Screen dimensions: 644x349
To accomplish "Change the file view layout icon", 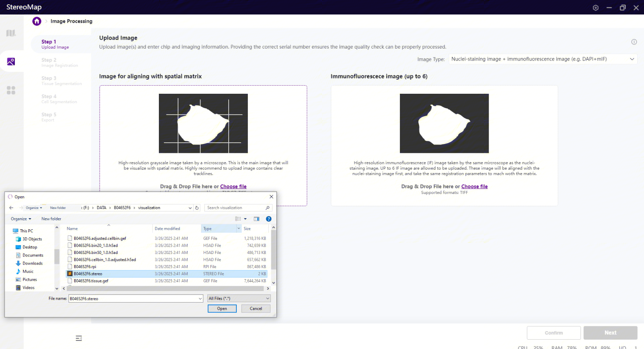I will pos(238,219).
